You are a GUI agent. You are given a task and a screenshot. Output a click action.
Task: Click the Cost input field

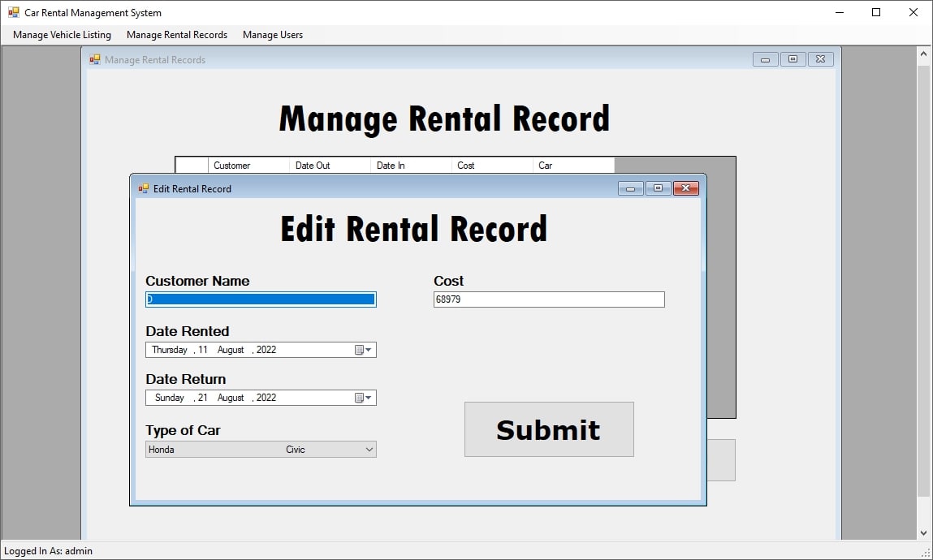(x=549, y=299)
